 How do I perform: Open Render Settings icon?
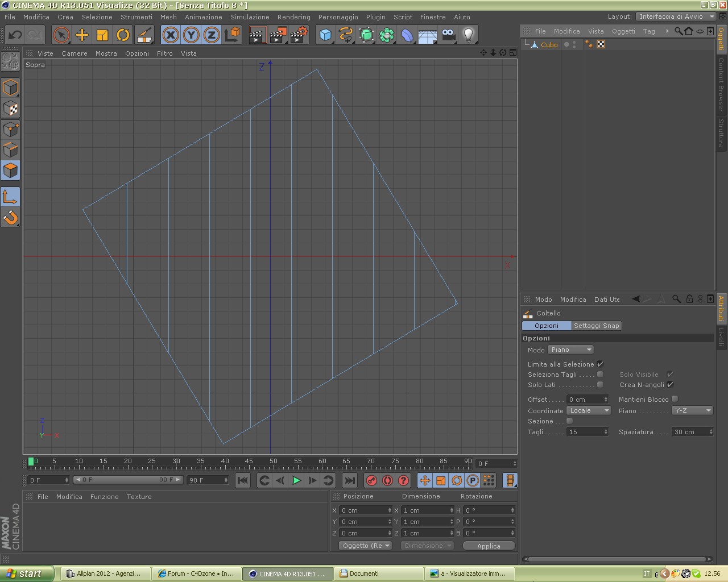298,35
